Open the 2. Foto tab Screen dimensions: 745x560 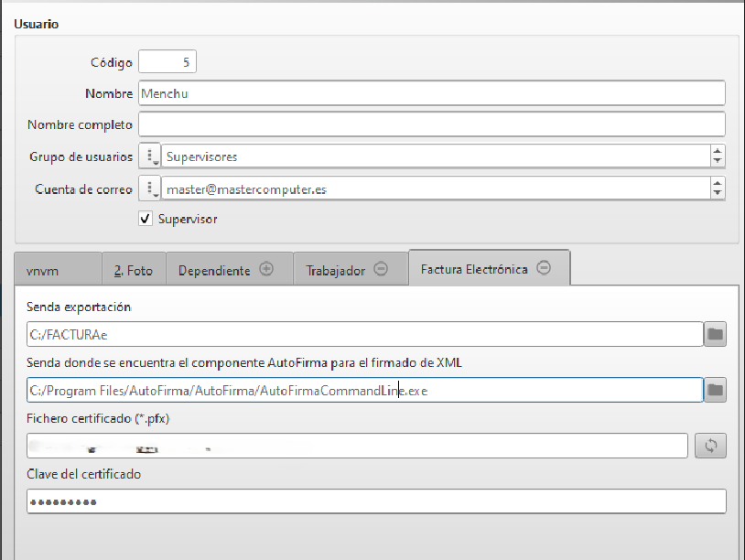point(133,271)
